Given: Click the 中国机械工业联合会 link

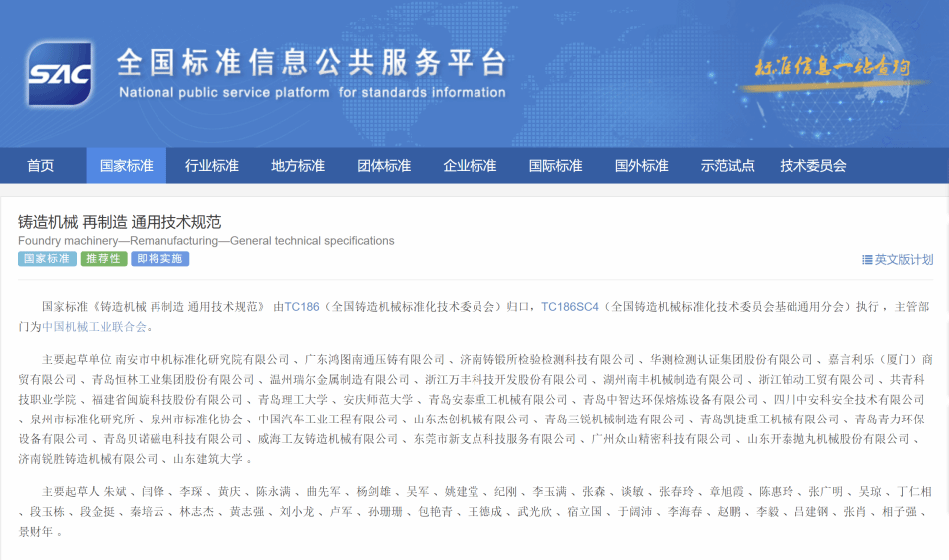Looking at the screenshot, I should 95,326.
